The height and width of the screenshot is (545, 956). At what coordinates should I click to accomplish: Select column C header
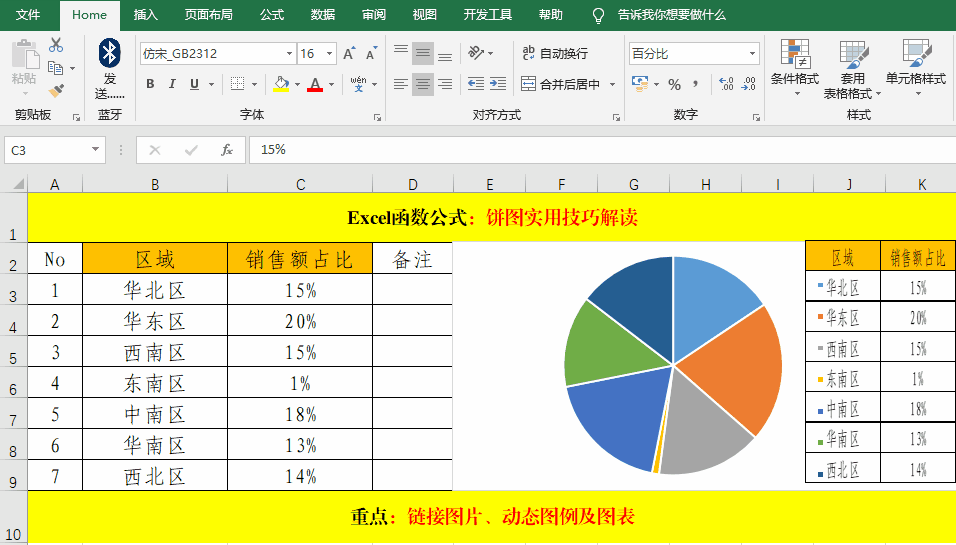point(300,184)
